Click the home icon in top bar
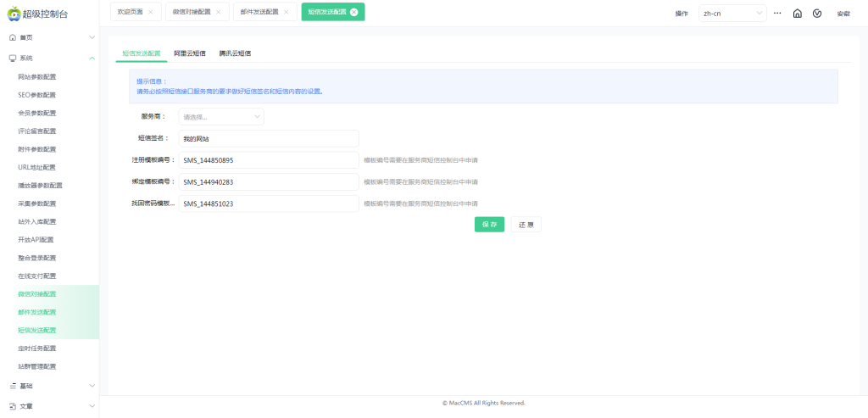This screenshot has width=868, height=418. click(797, 14)
